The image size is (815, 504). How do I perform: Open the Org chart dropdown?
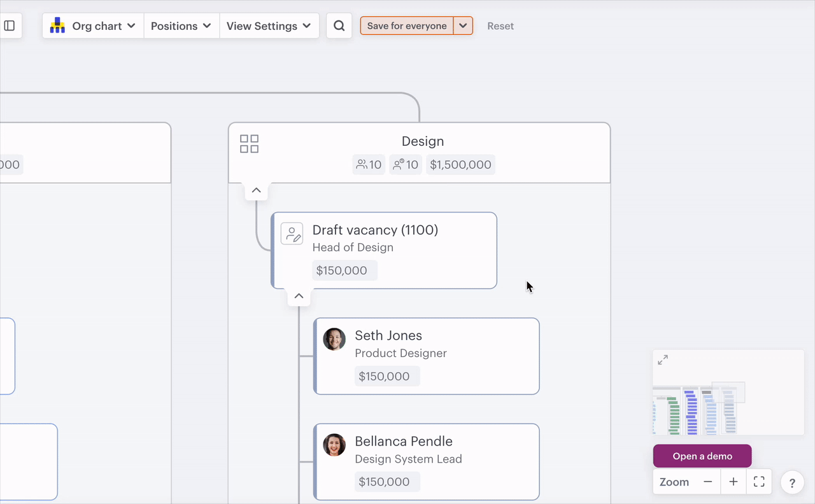(x=94, y=26)
